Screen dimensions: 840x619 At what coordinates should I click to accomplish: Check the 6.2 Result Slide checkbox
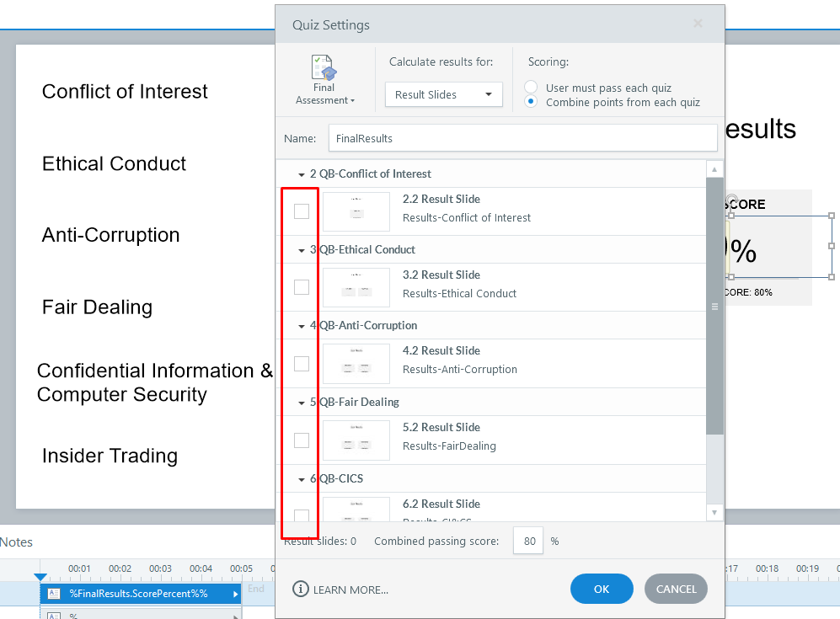point(302,515)
